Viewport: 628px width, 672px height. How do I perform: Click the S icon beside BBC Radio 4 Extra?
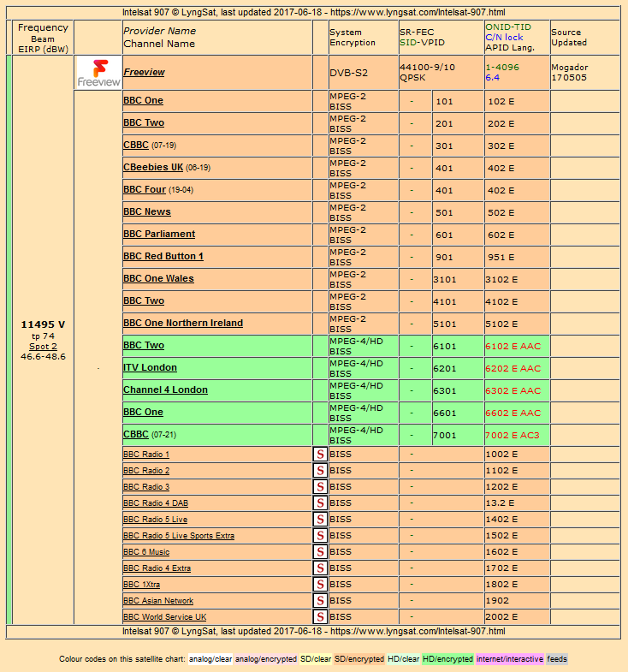coord(320,568)
